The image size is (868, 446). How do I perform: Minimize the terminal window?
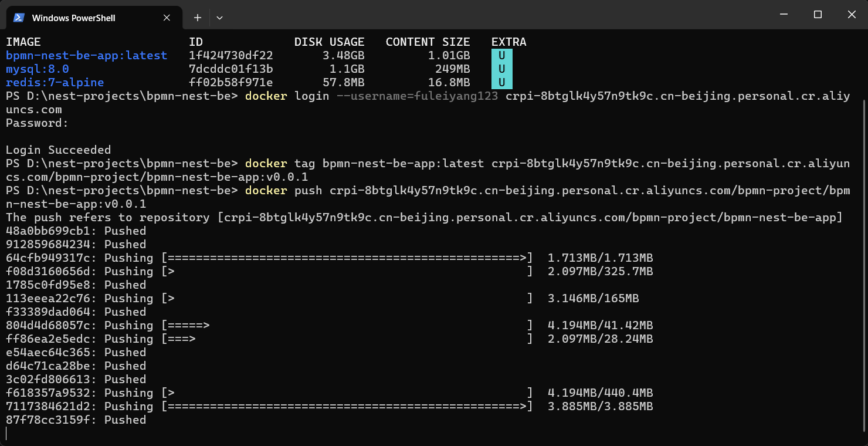(785, 14)
